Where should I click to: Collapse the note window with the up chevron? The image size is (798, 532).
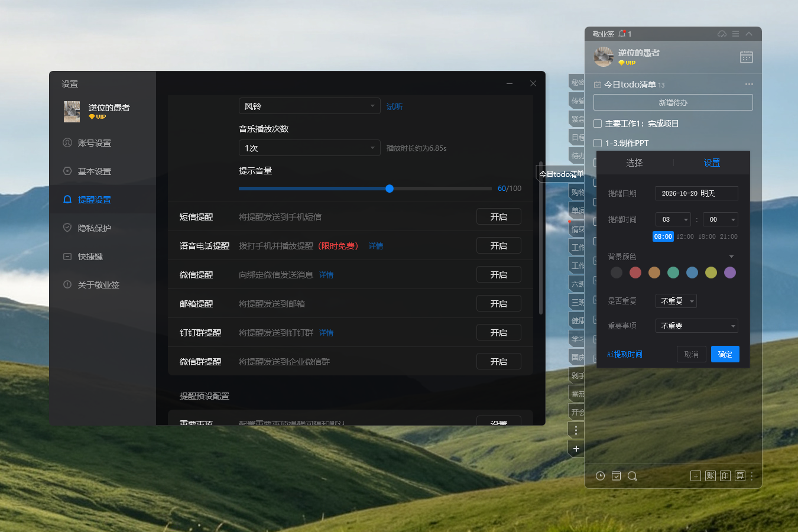pyautogui.click(x=749, y=34)
